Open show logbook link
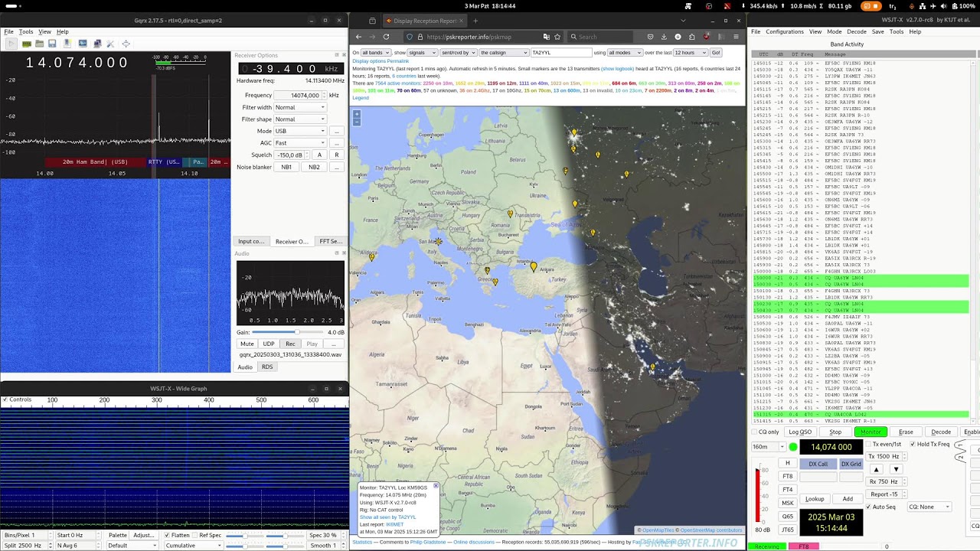The height and width of the screenshot is (551, 980). point(618,69)
